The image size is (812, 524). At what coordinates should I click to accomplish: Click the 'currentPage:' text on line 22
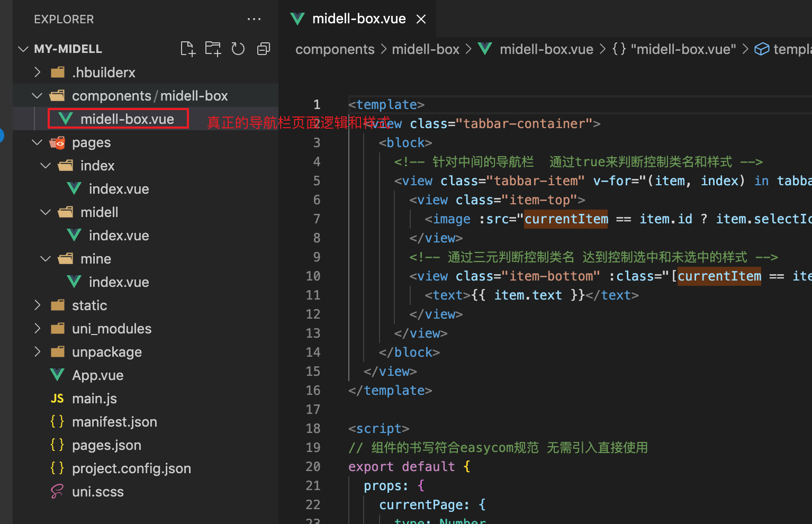tap(424, 504)
